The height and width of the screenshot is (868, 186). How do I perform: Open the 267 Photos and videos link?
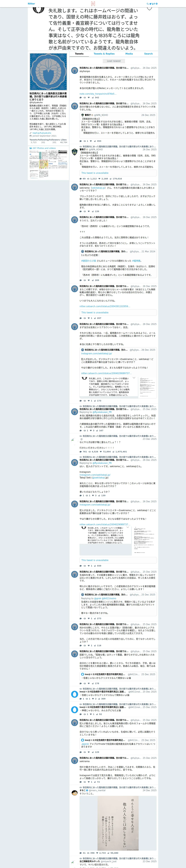coord(44,148)
